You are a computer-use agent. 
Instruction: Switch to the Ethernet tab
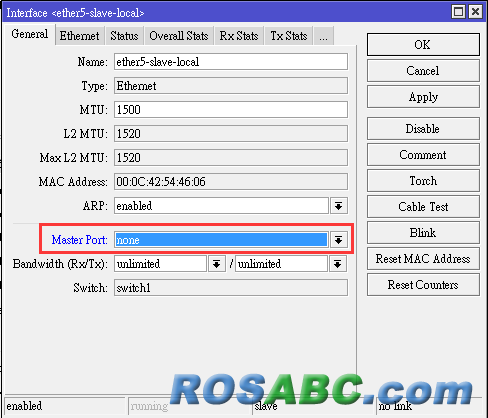pos(79,36)
